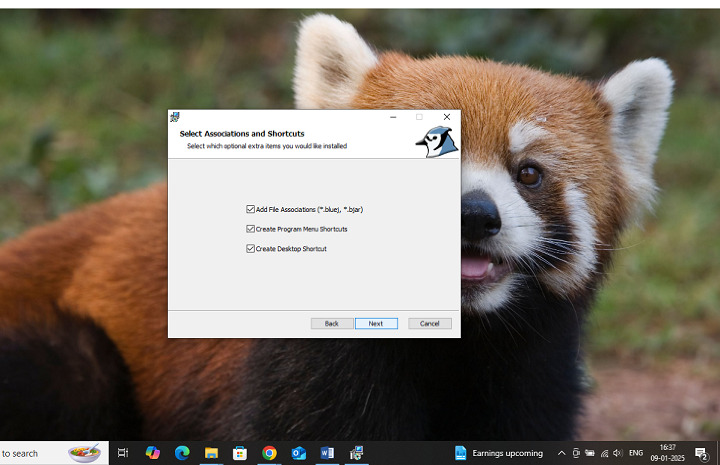Go Back to previous installer step
Image resolution: width=720 pixels, height=465 pixels.
(x=332, y=324)
